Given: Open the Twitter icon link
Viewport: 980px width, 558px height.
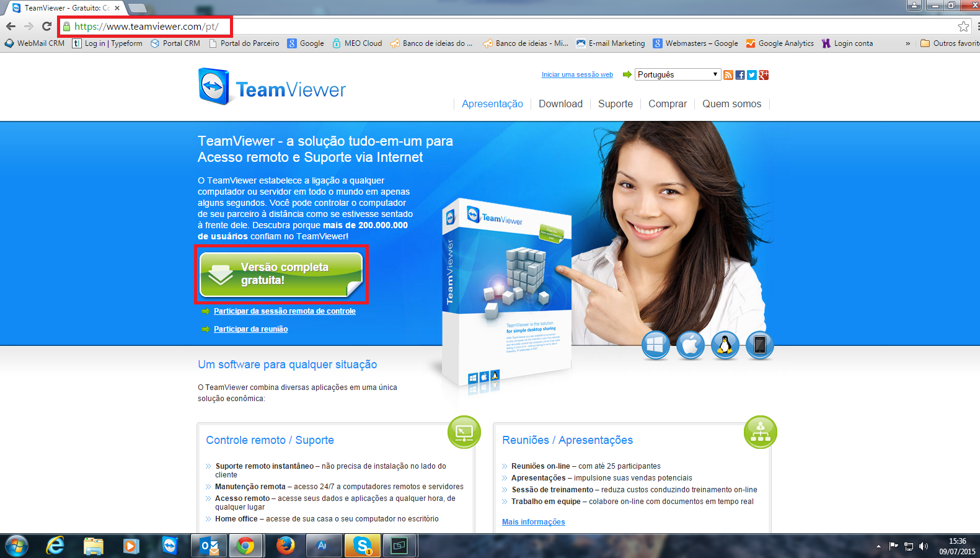Looking at the screenshot, I should pos(752,75).
